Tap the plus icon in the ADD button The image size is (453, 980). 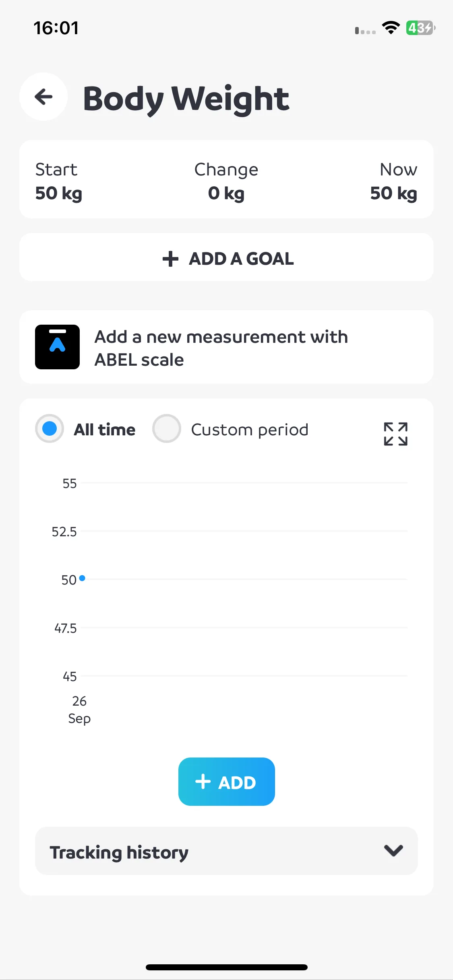[x=203, y=782]
